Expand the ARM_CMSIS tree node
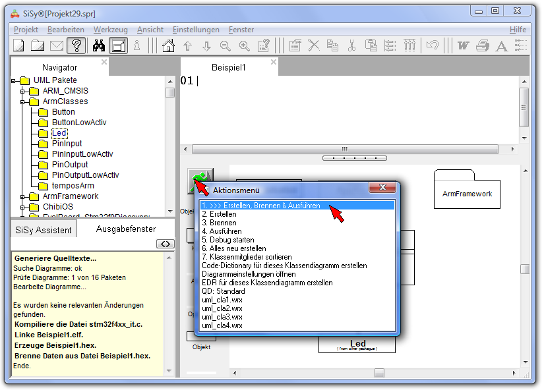This screenshot has width=544, height=392. pyautogui.click(x=23, y=91)
